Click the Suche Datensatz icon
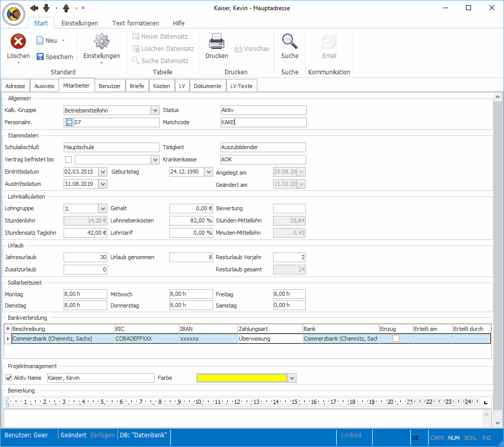 (x=136, y=61)
